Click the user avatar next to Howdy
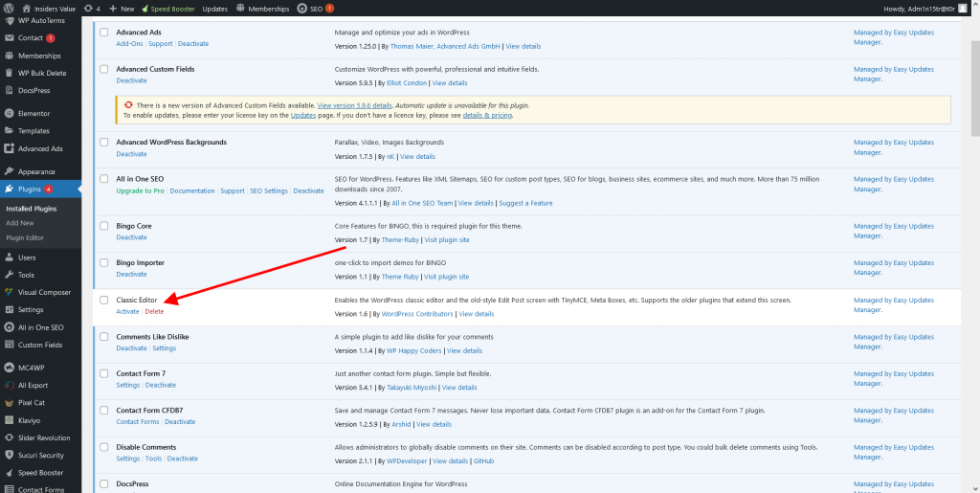 click(963, 9)
